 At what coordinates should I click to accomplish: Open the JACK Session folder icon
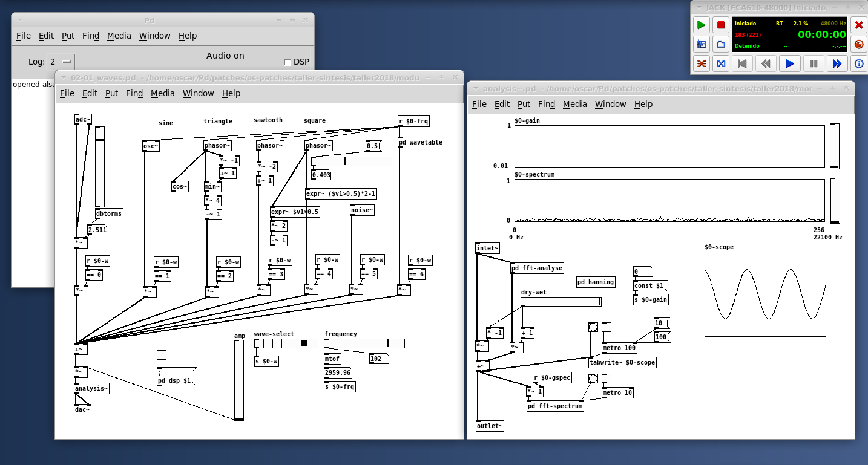pos(720,44)
